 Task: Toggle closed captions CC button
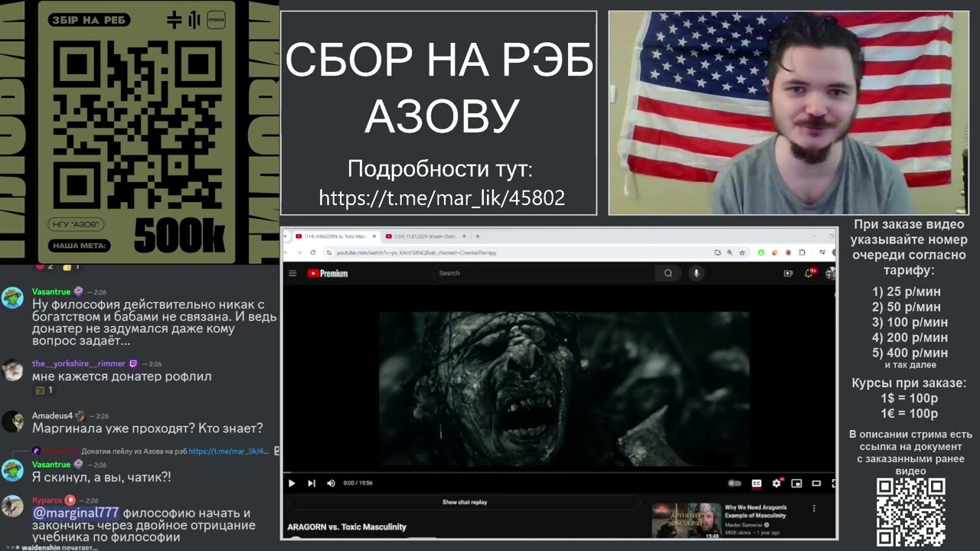pos(756,483)
